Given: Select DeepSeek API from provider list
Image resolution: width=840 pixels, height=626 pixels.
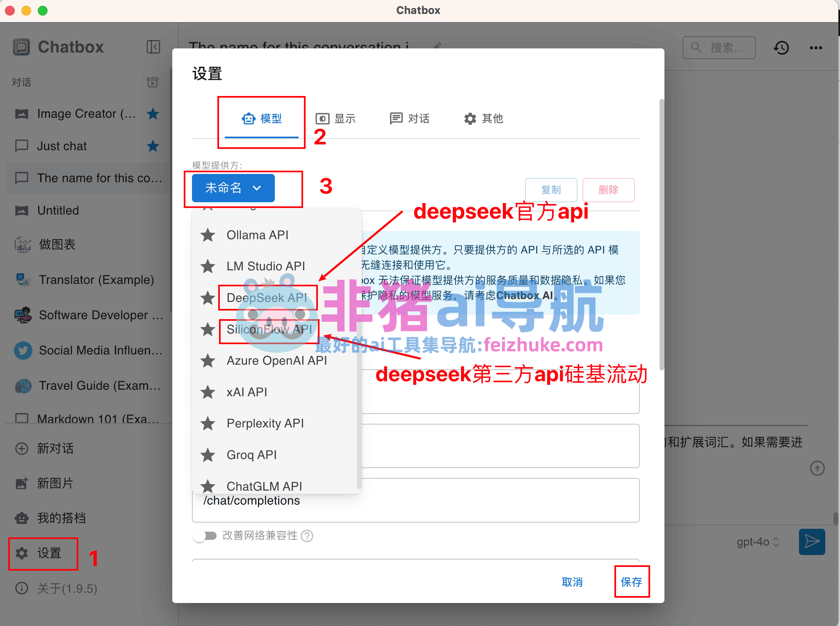Looking at the screenshot, I should [x=267, y=298].
